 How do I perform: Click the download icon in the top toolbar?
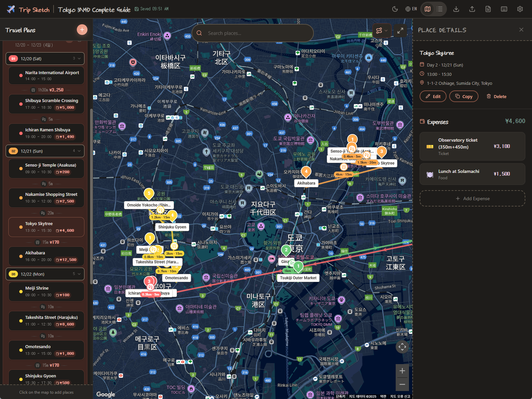(456, 9)
